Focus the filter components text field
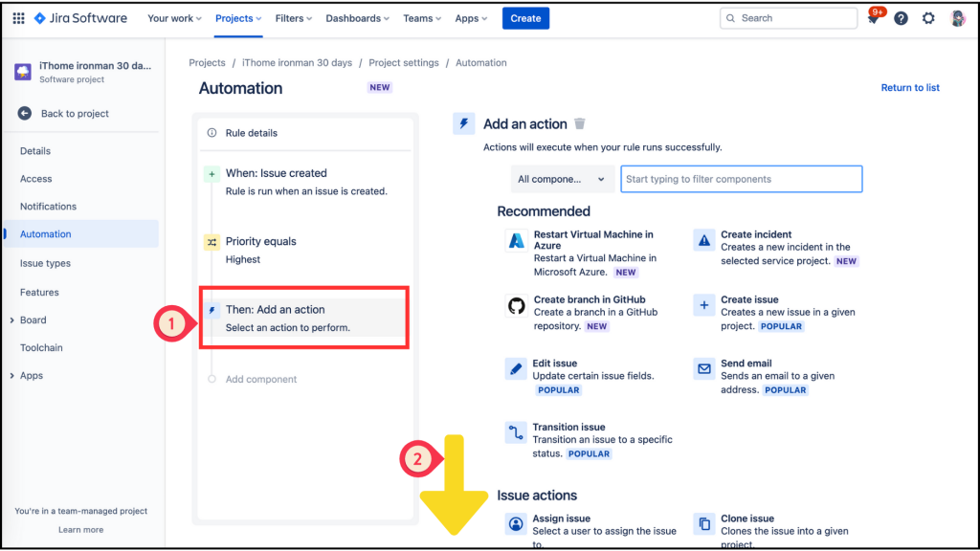Image resolution: width=980 pixels, height=551 pixels. coord(742,179)
